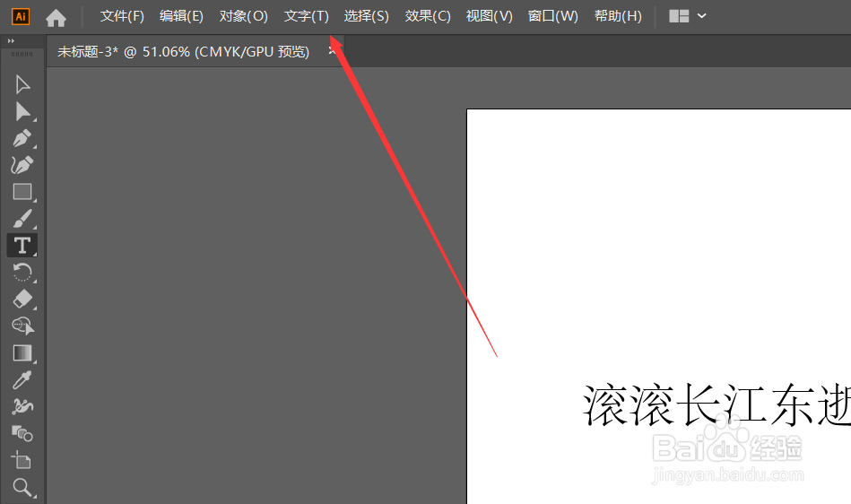
Task: Open the 帮助(H) menu
Action: click(618, 16)
